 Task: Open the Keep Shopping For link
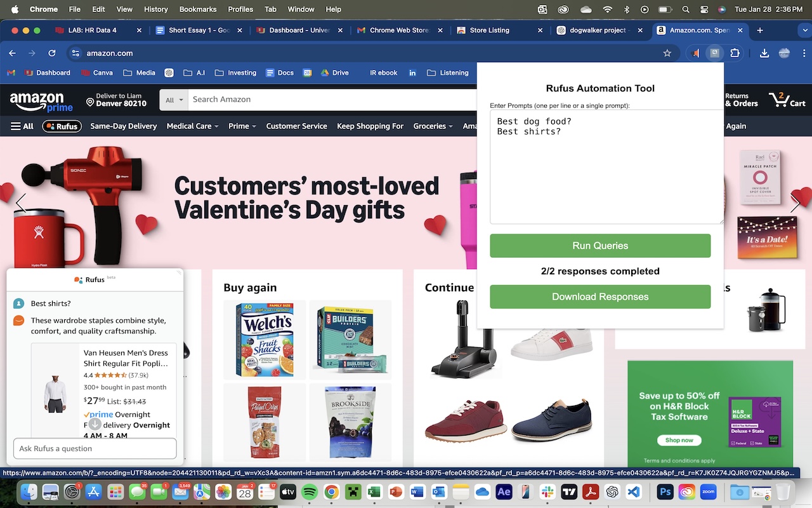(x=370, y=126)
